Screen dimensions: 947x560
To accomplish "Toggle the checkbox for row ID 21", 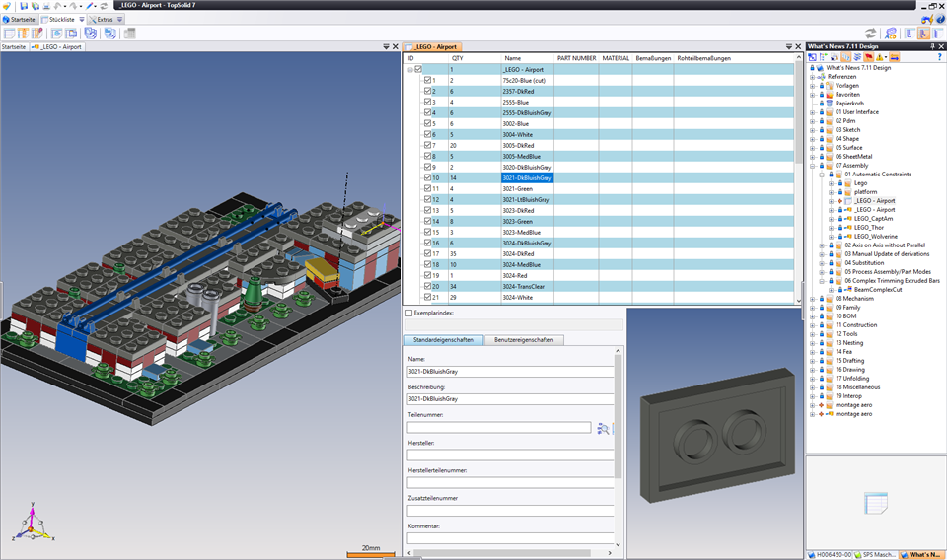I will (x=427, y=298).
